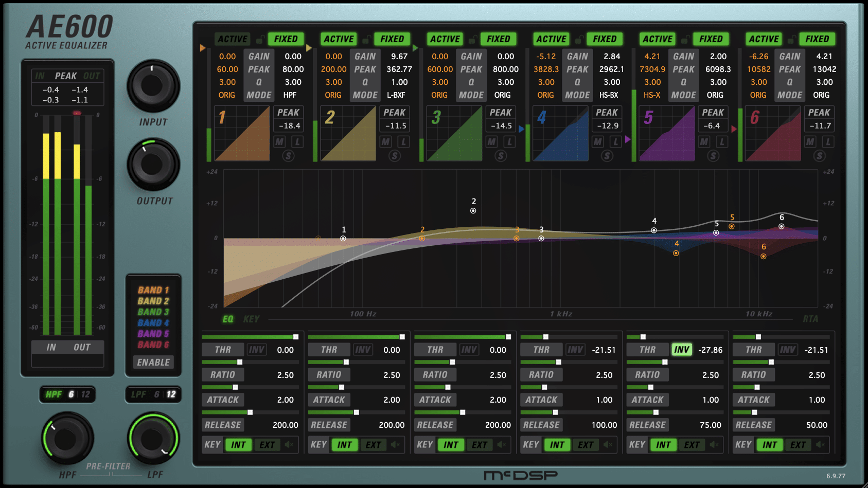Image resolution: width=868 pixels, height=488 pixels.
Task: Click the band 6 threshold slider handle
Action: (x=758, y=337)
